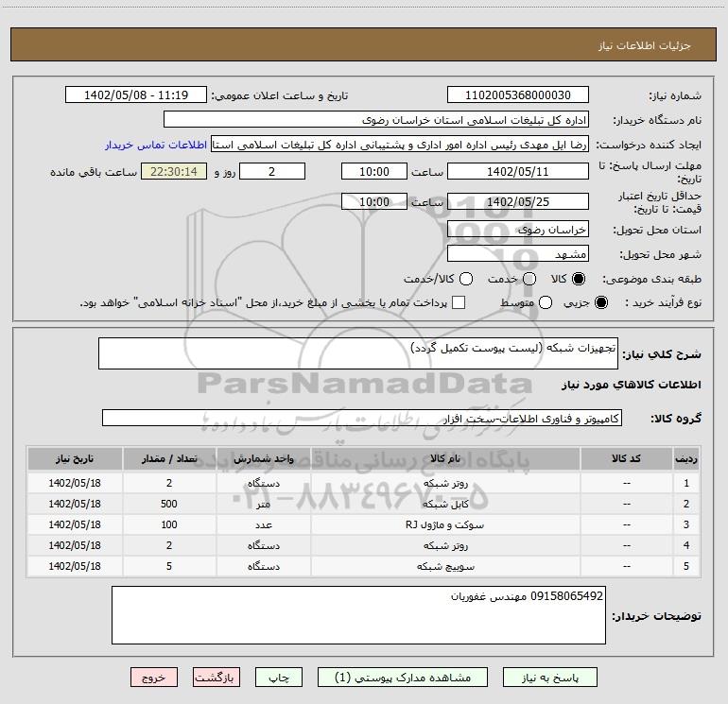Viewport: 728px width, 704px height.
Task: Select row 4 item روتر شبکه
Action: (x=445, y=546)
